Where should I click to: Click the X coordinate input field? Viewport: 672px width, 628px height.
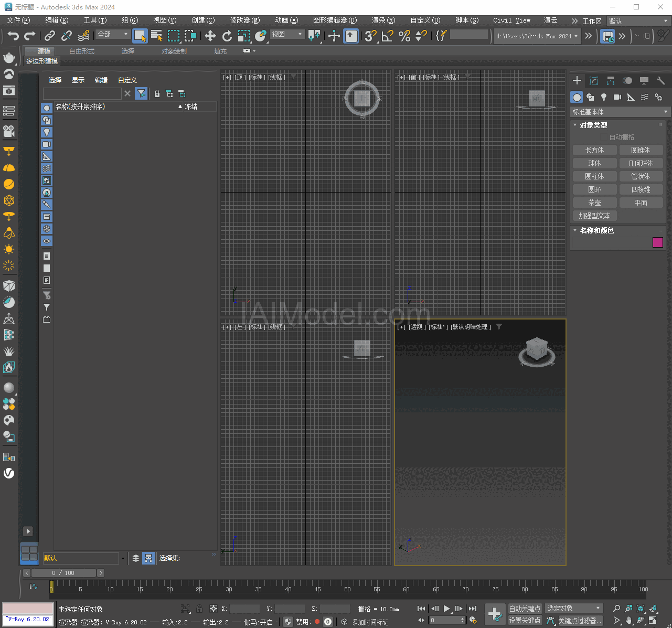click(244, 609)
